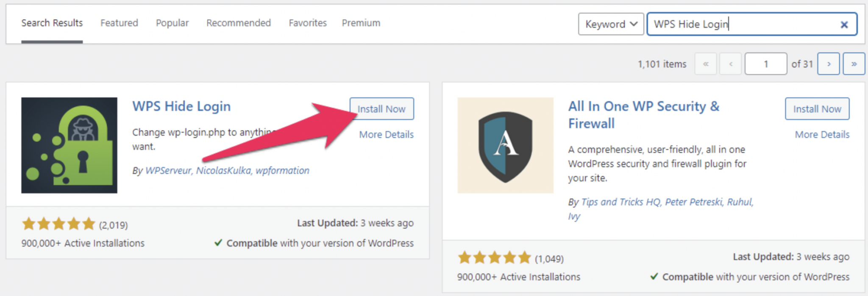This screenshot has width=868, height=296.
Task: Show the Favorites tab
Action: (308, 23)
